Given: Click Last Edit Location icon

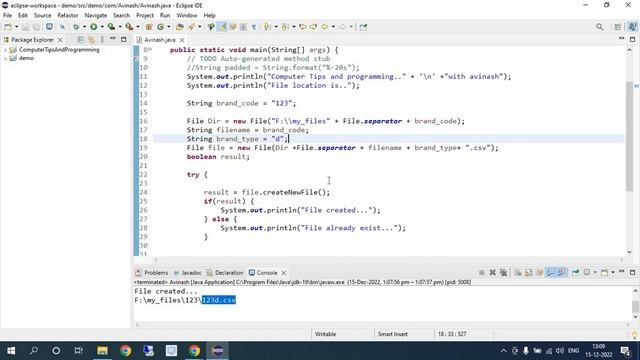Looking at the screenshot, I should coord(303,27).
